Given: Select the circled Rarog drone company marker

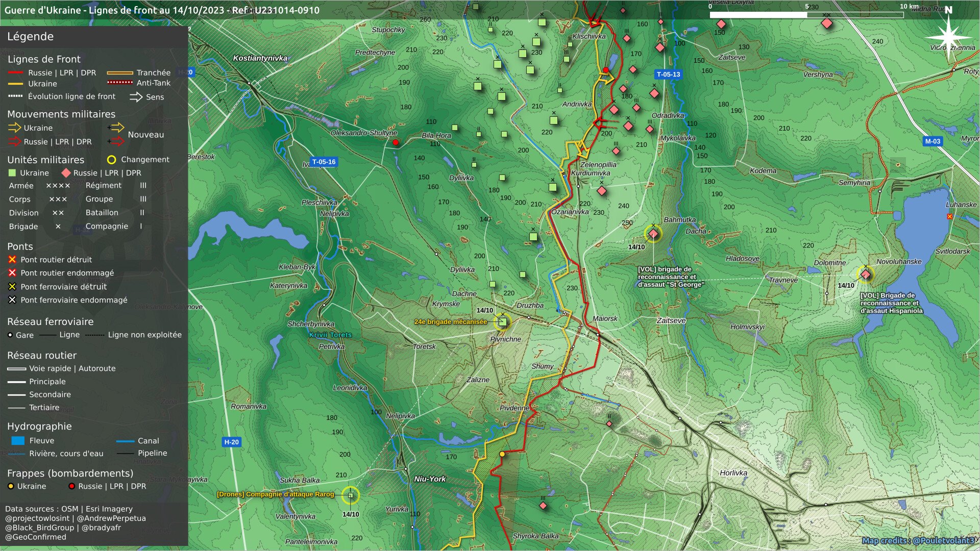Looking at the screenshot, I should click(x=351, y=495).
